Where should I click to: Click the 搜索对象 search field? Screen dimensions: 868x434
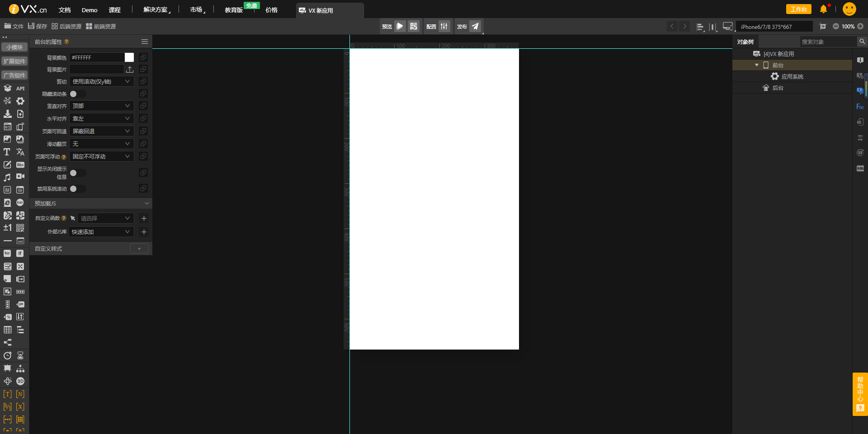coord(828,42)
